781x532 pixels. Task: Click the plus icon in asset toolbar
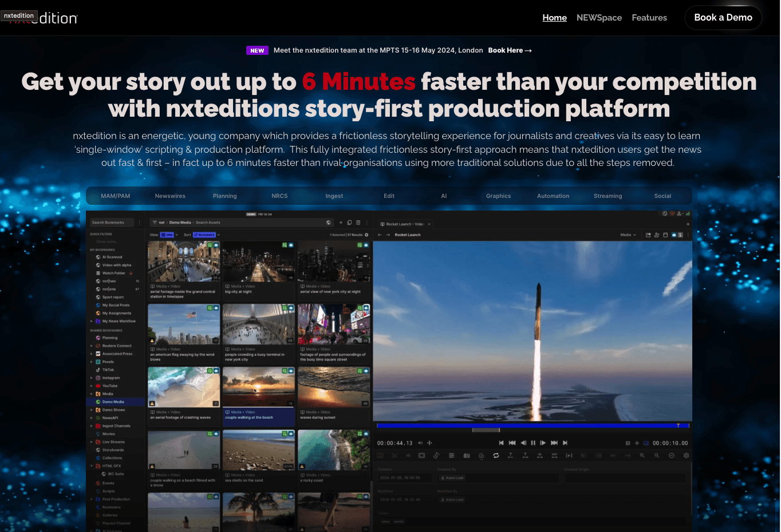341,223
